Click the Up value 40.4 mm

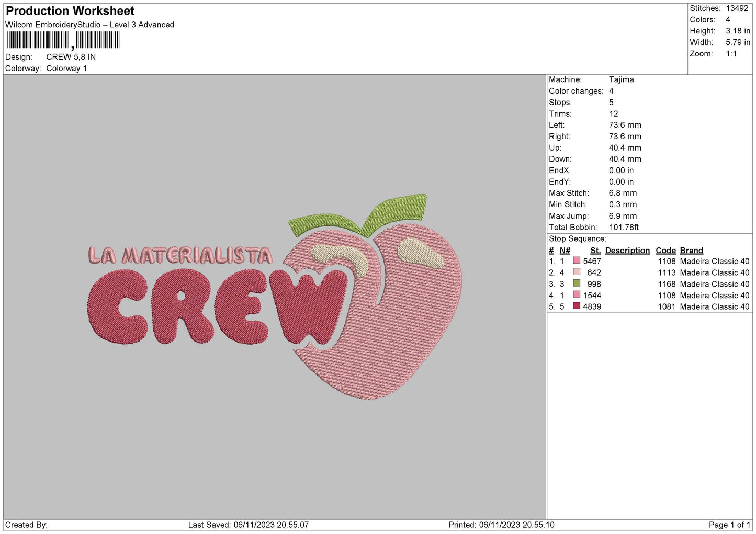click(x=625, y=148)
